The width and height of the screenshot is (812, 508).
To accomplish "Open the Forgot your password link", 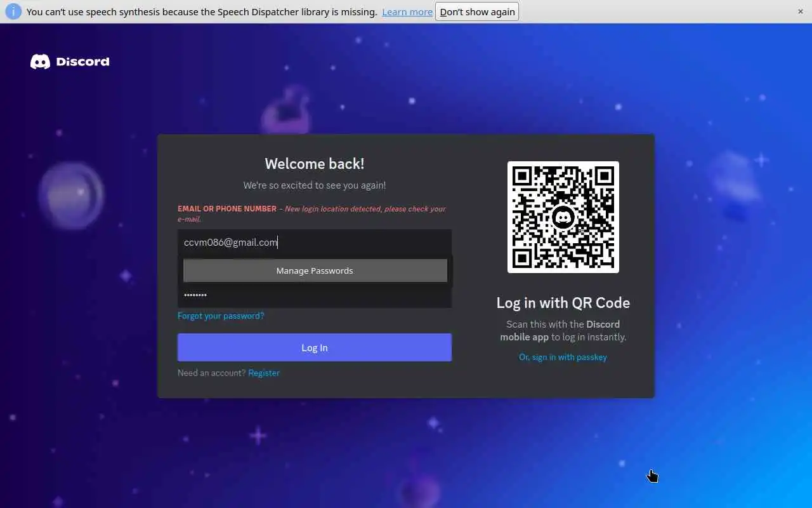I will pyautogui.click(x=221, y=316).
